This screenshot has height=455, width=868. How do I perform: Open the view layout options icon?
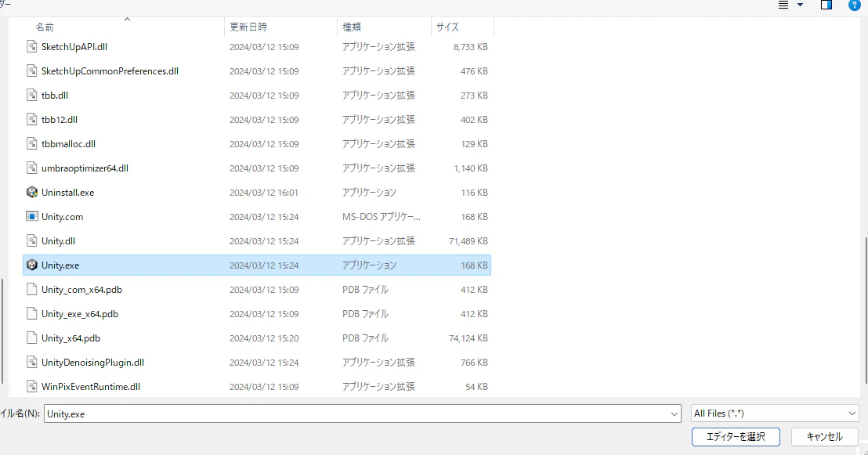click(783, 5)
